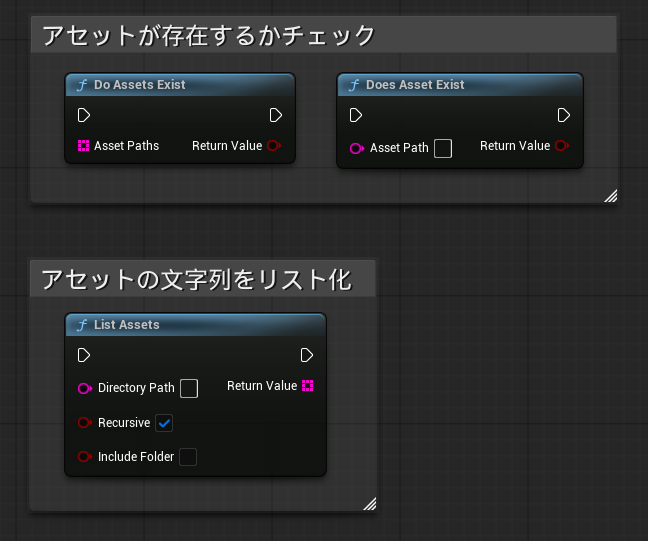This screenshot has width=648, height=541.
Task: Click the Do Assets Exist input execution pin
Action: coord(84,115)
